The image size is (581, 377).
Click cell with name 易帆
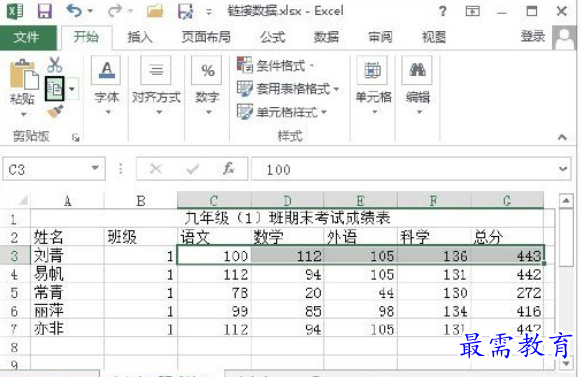(x=67, y=274)
